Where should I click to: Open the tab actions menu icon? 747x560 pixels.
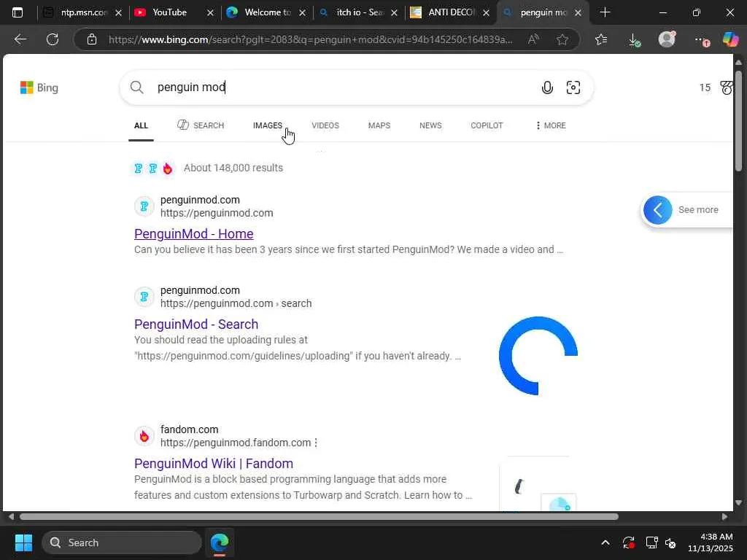tap(18, 12)
